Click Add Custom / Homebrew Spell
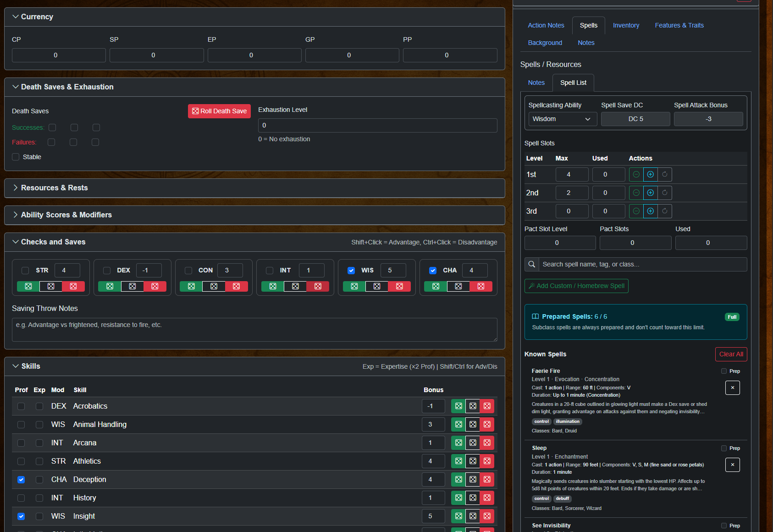 tap(576, 286)
